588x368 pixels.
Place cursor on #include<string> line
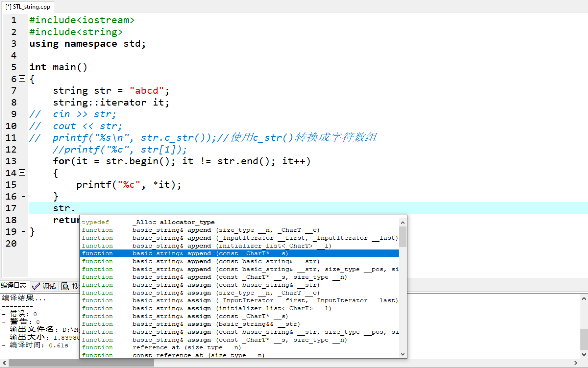[x=76, y=32]
